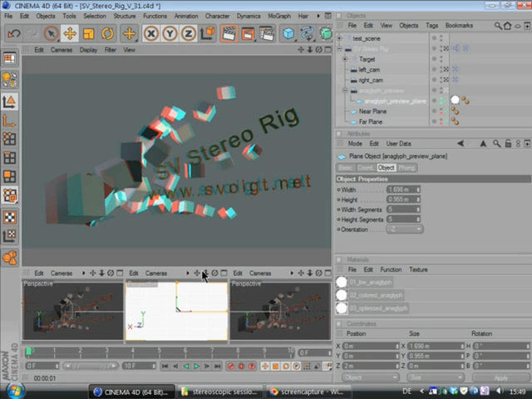The width and height of the screenshot is (532, 399).
Task: Open the Windows Start button
Action: [15, 391]
